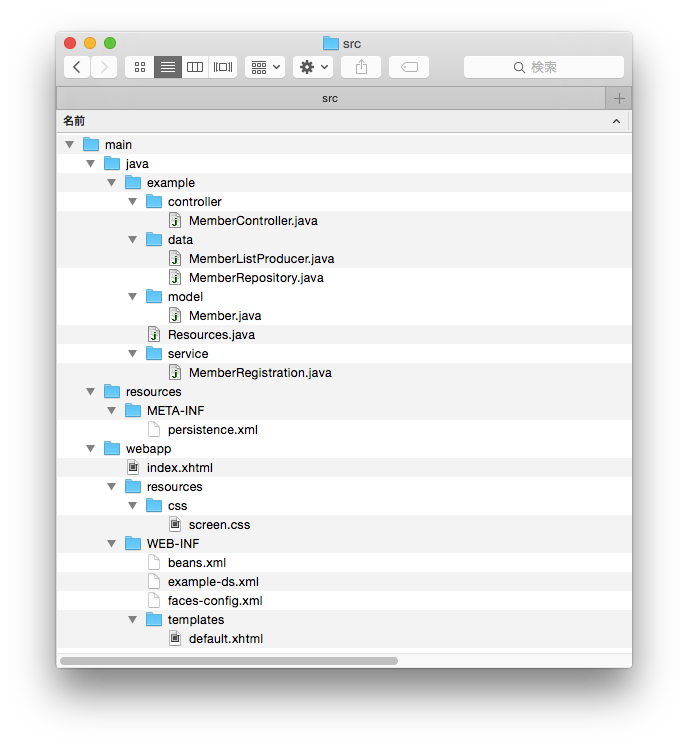
Task: Click the webapp folder icon
Action: point(112,448)
